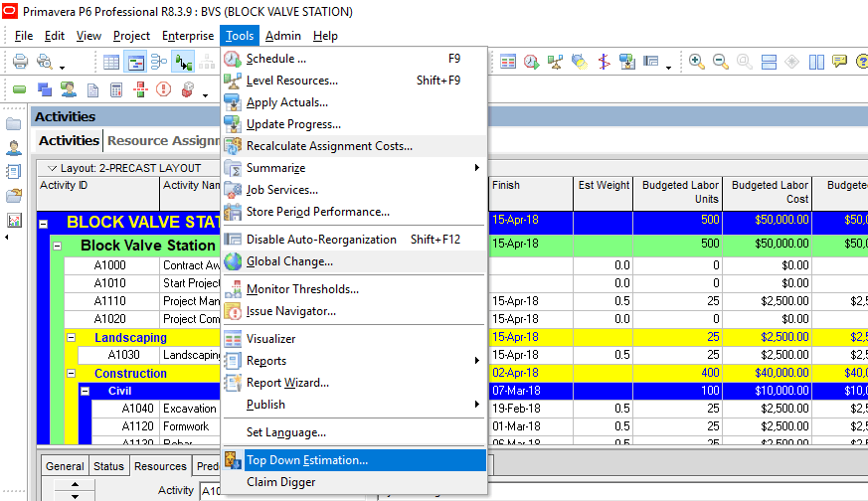Toggle the Gantt Chart view button
The width and height of the screenshot is (868, 501).
point(135,62)
